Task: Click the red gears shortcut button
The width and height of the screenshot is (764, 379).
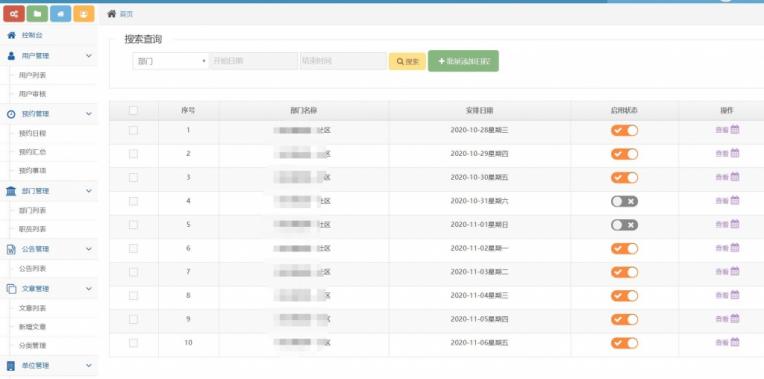Action: click(x=14, y=14)
